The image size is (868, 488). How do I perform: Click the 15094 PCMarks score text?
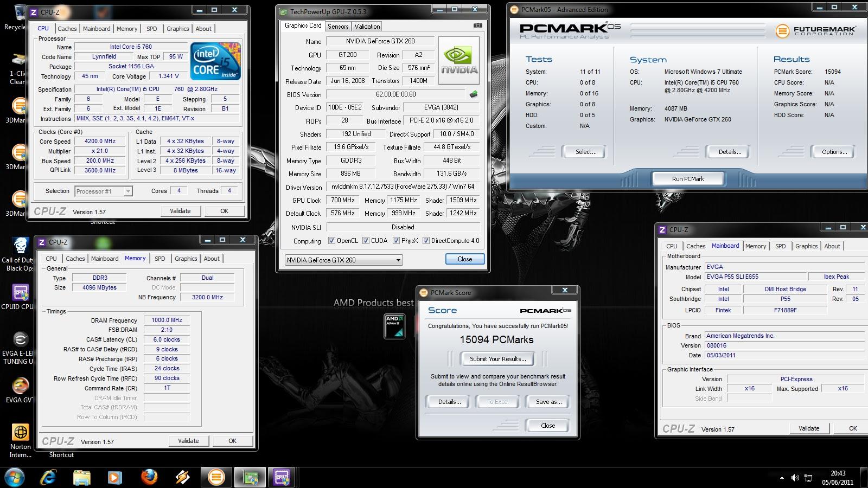click(496, 340)
